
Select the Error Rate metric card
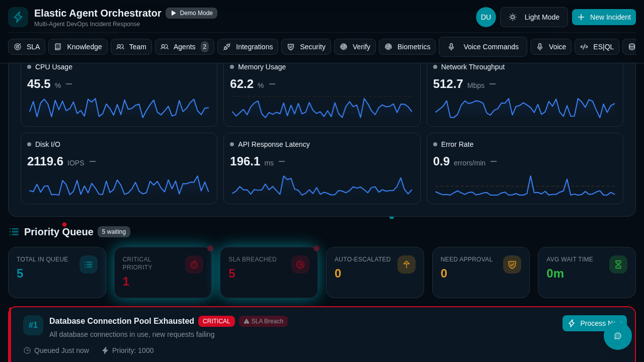[x=525, y=168]
